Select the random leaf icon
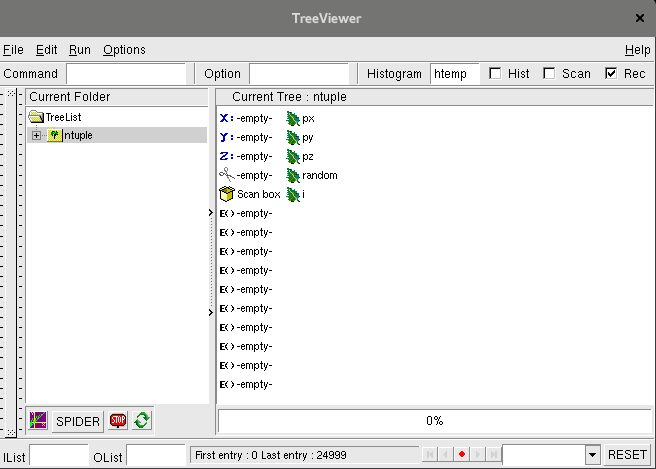Screen dimensions: 656x469 click(293, 176)
